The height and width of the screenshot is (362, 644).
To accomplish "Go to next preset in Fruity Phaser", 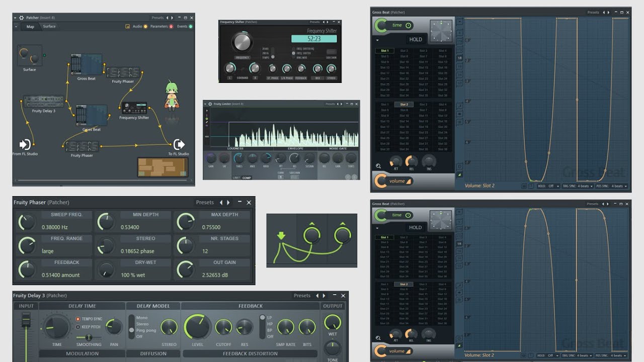I will click(x=228, y=202).
